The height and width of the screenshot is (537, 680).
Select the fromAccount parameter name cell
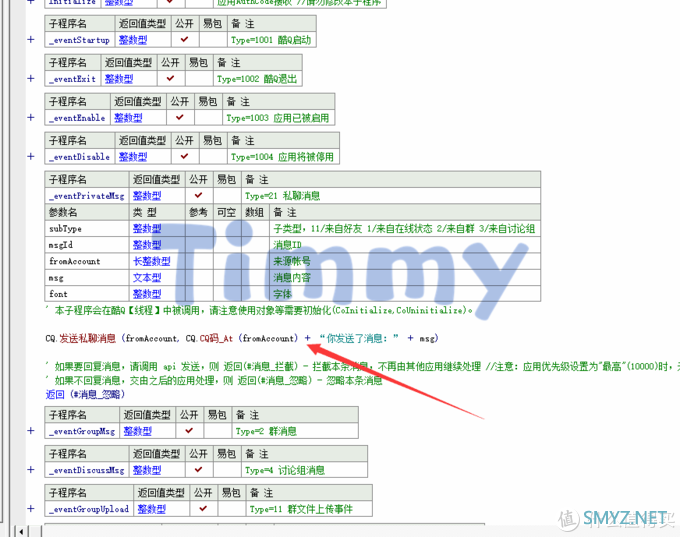pyautogui.click(x=87, y=261)
